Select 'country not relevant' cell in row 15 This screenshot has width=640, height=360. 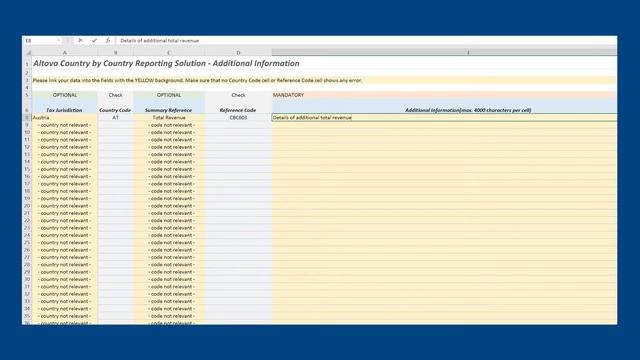click(64, 169)
